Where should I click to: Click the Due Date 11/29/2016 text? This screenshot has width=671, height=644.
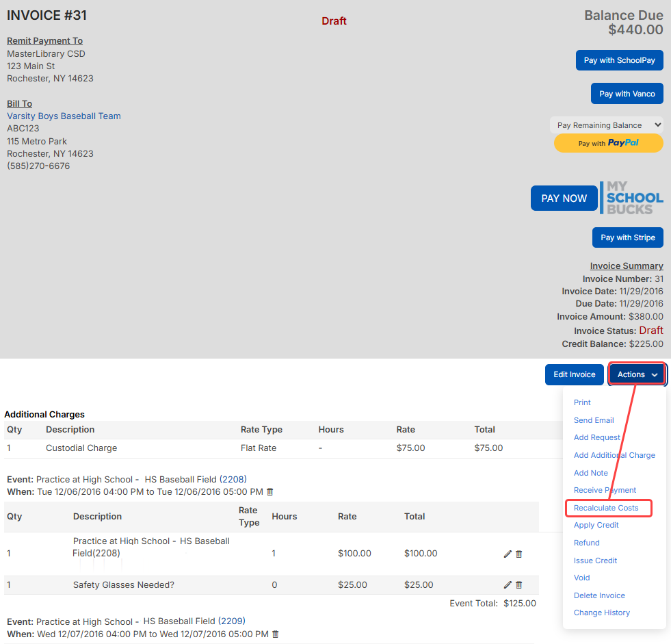tap(619, 304)
